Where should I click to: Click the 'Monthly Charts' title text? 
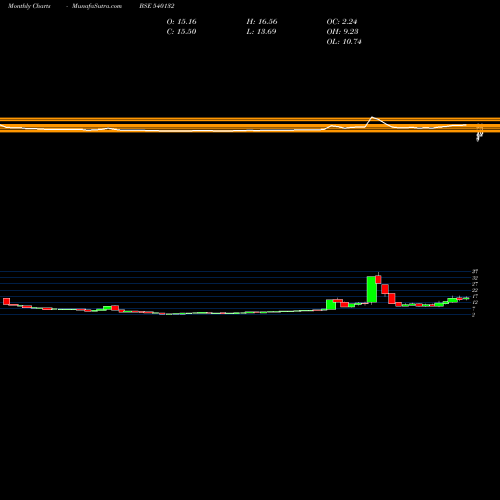(x=29, y=6)
